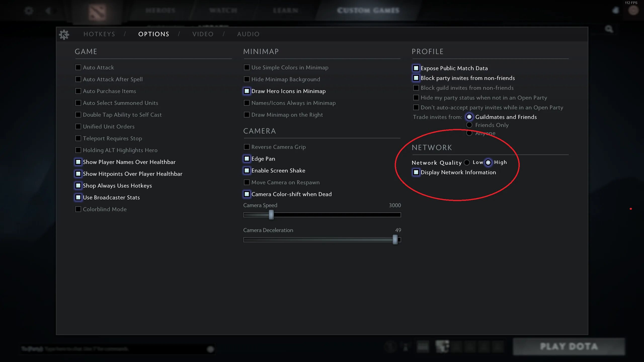Click the icon left of the profile avatar

pyautogui.click(x=616, y=11)
